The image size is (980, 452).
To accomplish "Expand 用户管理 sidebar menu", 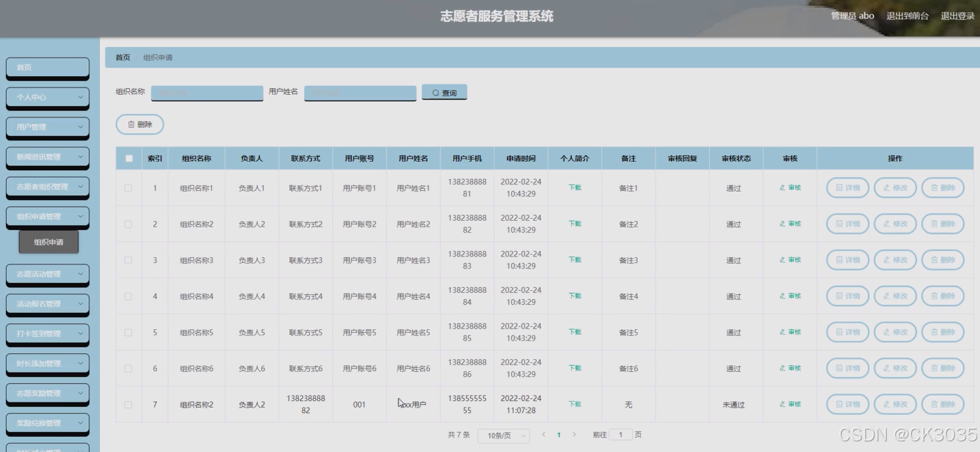I will tap(48, 127).
